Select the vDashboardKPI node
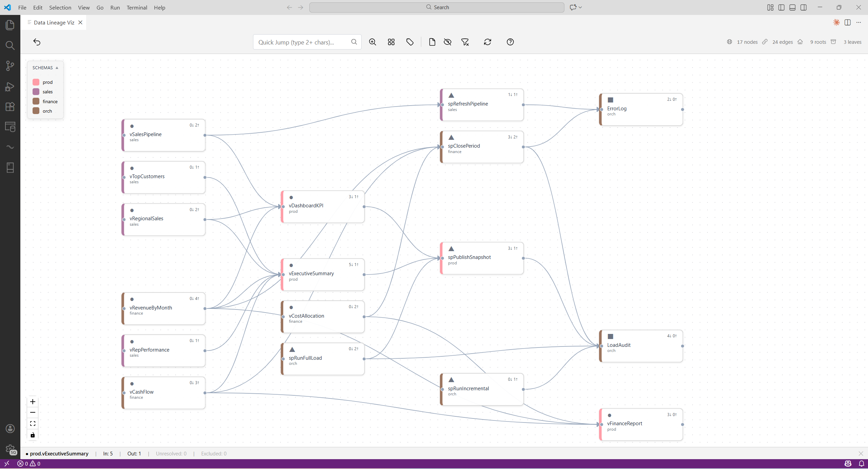Screen dimensions: 868x469 click(323, 207)
